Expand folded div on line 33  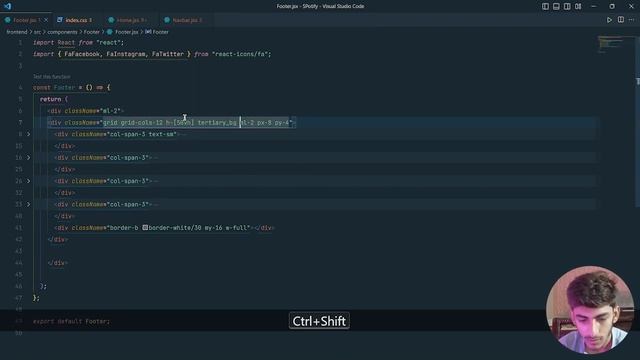(29, 204)
